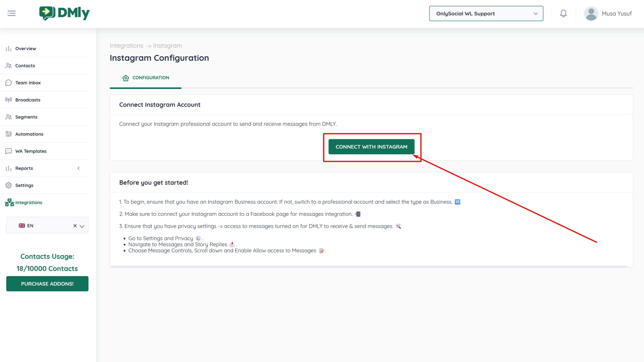This screenshot has height=362, width=644.
Task: Click the Integrations network icon
Action: tap(9, 202)
